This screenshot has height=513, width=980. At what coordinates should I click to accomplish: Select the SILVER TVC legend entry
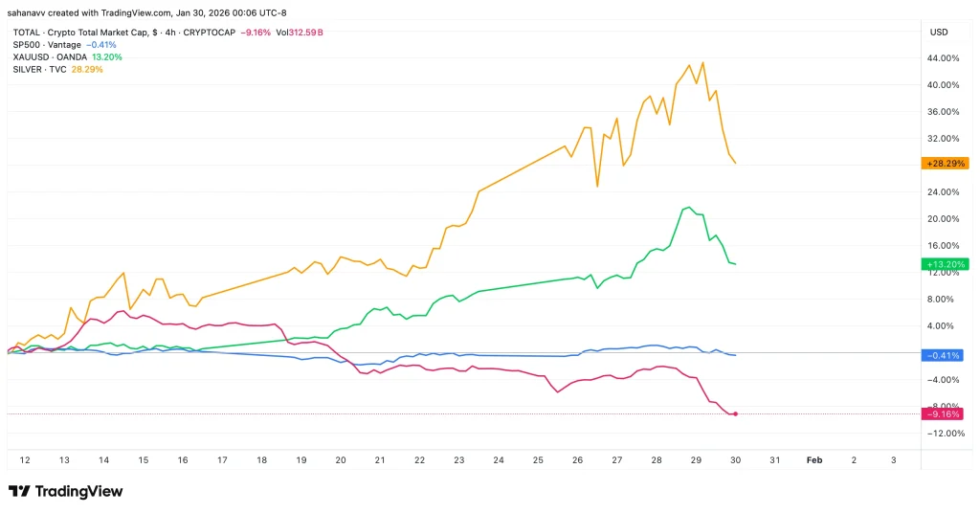click(x=40, y=69)
